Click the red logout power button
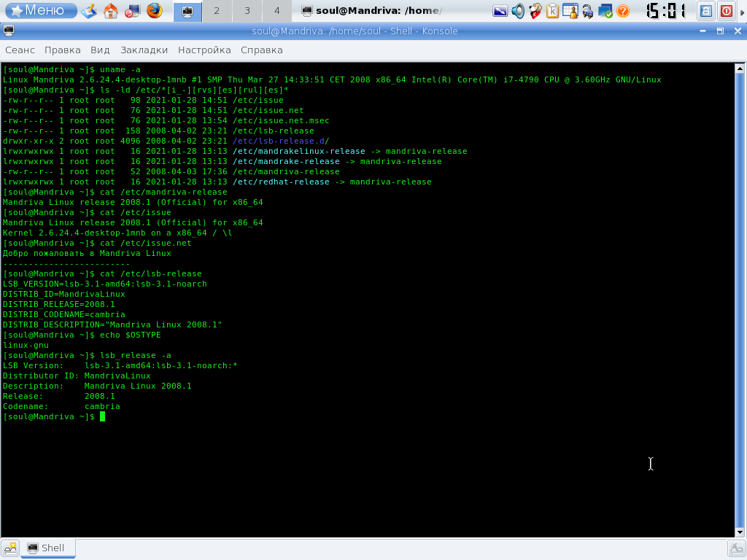The height and width of the screenshot is (560, 747). (727, 11)
